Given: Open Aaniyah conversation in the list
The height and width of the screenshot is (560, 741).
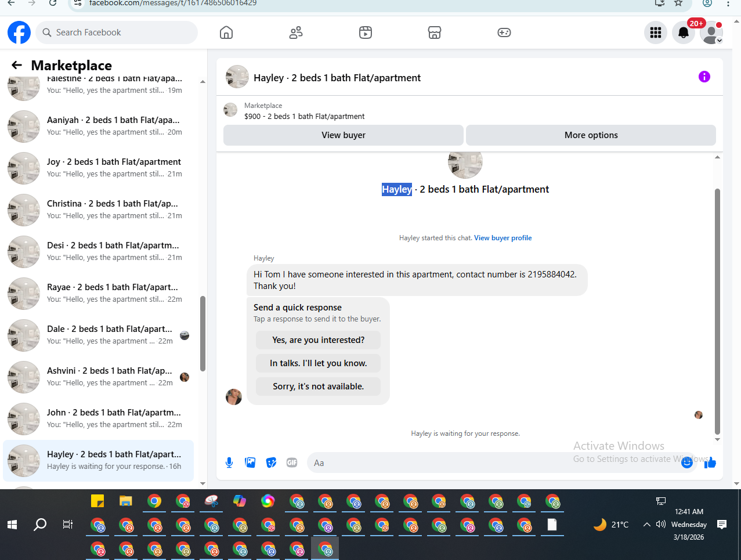Looking at the screenshot, I should click(99, 126).
